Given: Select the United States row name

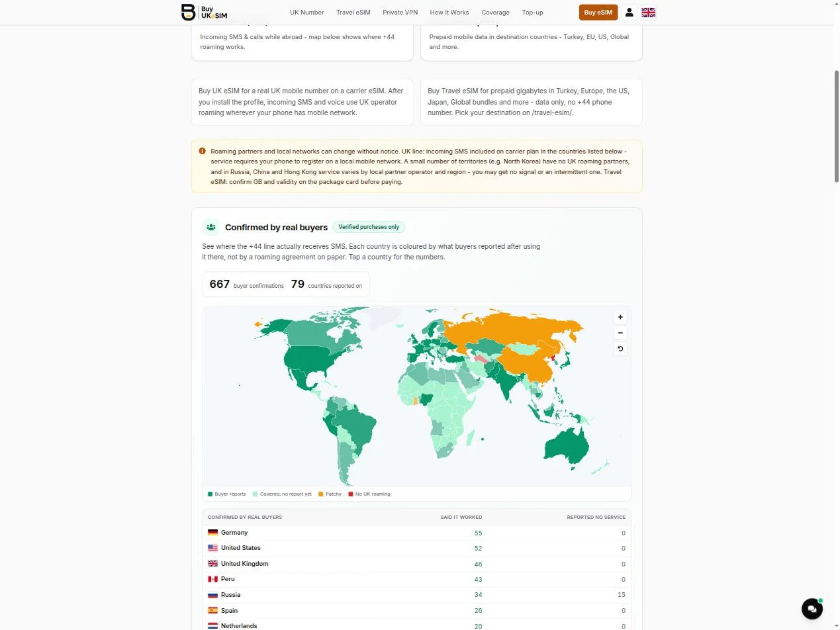Looking at the screenshot, I should pyautogui.click(x=241, y=548).
